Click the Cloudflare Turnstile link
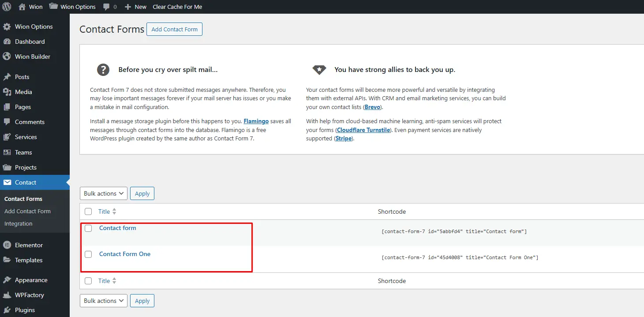This screenshot has width=644, height=317. pos(363,130)
